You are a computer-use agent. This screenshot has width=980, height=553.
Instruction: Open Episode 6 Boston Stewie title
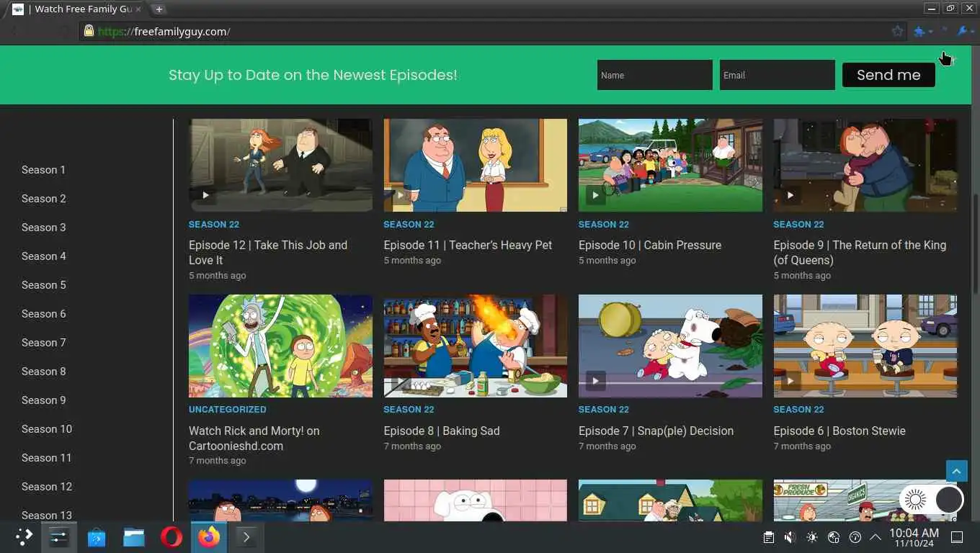click(839, 431)
